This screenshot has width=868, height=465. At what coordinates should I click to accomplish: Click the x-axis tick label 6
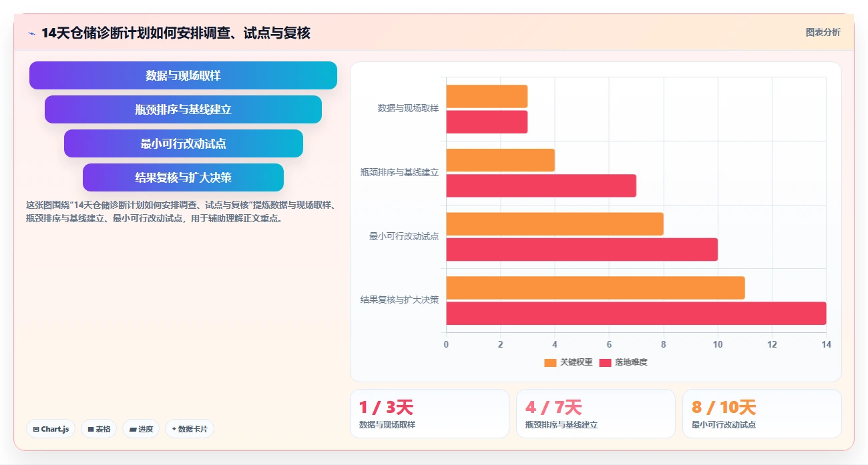coord(609,344)
